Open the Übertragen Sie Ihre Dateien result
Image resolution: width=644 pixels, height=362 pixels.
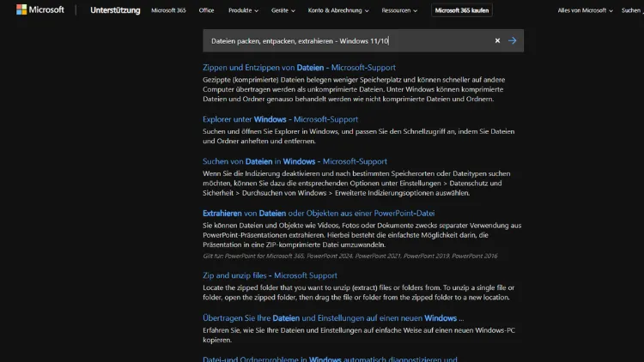pyautogui.click(x=333, y=318)
